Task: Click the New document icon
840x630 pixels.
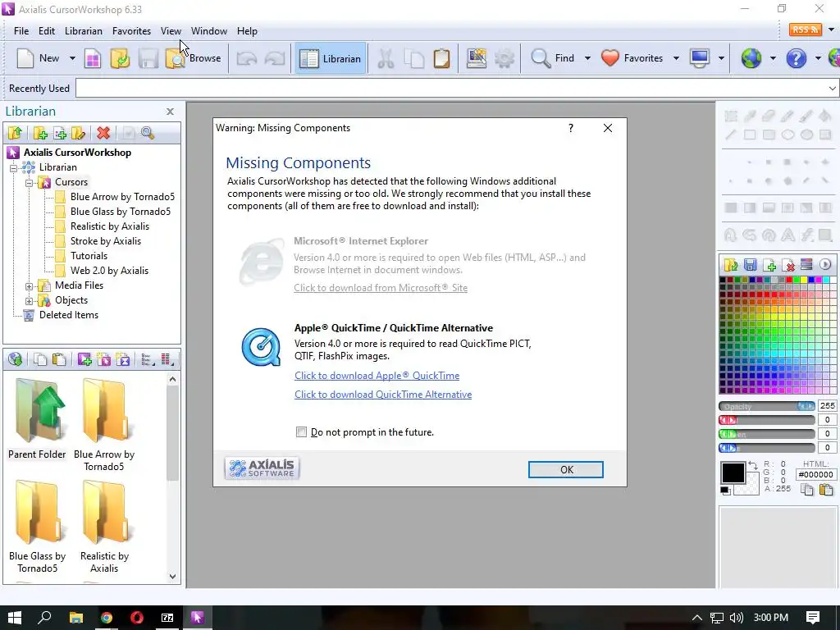Action: tap(25, 58)
